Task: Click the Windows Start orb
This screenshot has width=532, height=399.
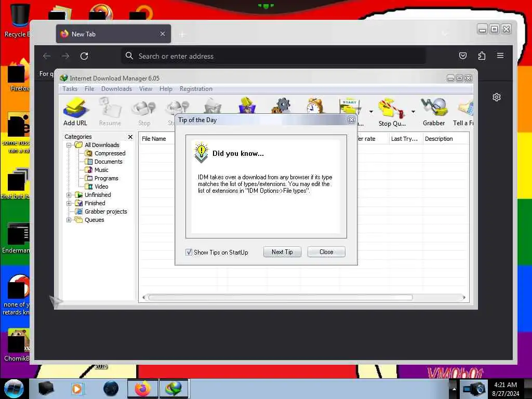Action: pos(14,389)
